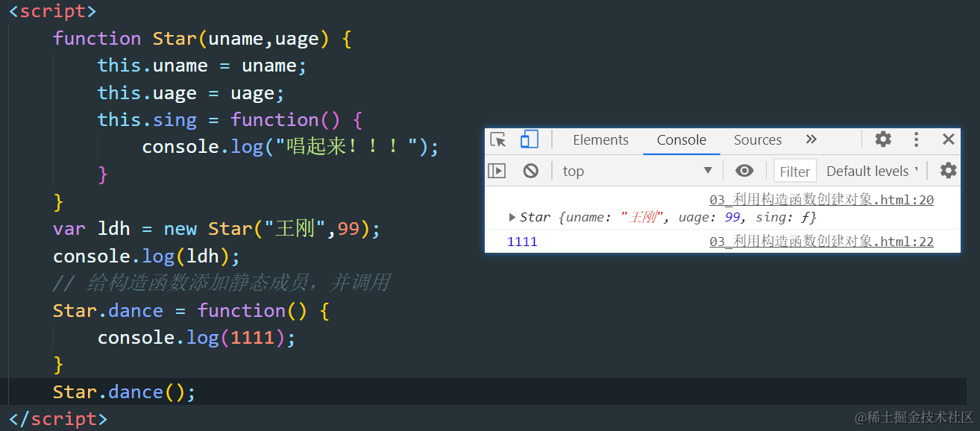The width and height of the screenshot is (980, 431).
Task: Click the console.log(1111) line
Action: pos(197,337)
